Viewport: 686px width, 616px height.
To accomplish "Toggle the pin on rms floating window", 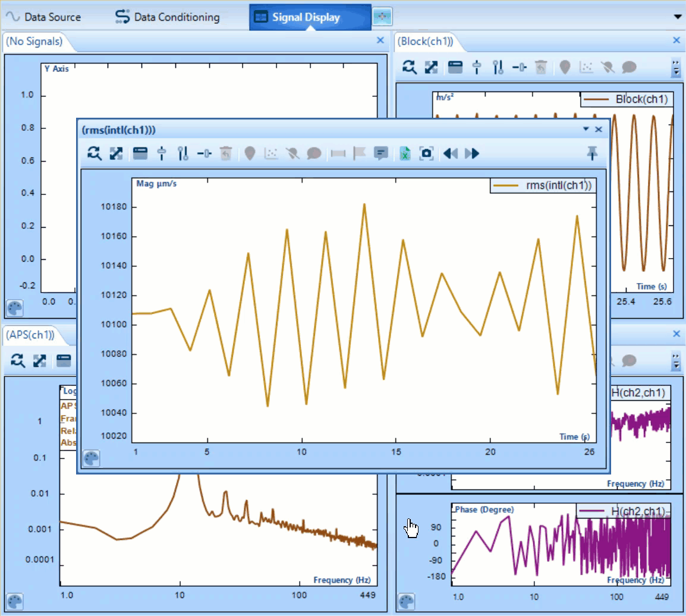I will (x=591, y=153).
